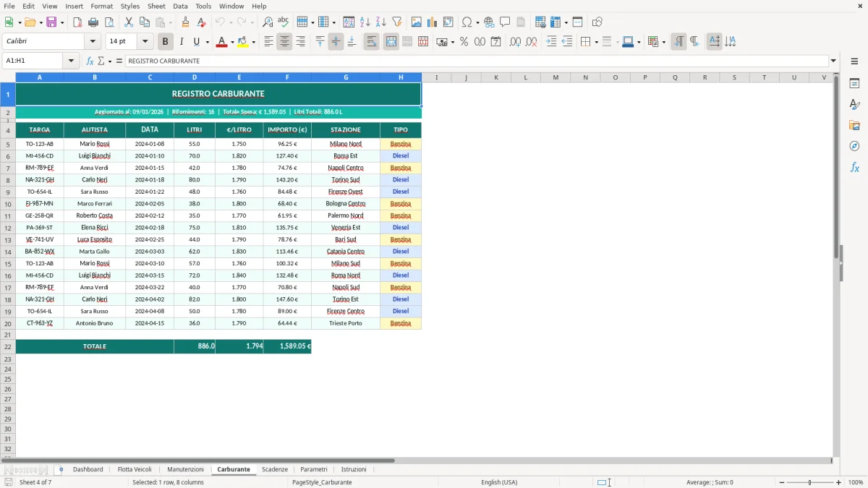Switch to the Manutenzioni sheet tab

pos(186,470)
